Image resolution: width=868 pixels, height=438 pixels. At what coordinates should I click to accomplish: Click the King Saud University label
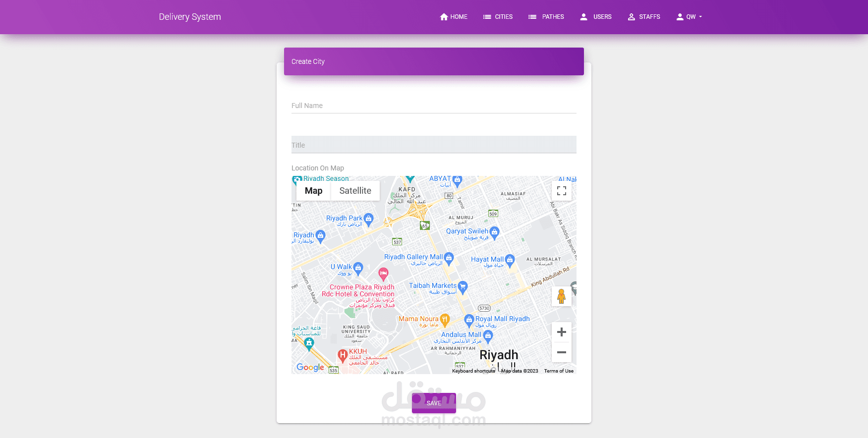point(356,329)
